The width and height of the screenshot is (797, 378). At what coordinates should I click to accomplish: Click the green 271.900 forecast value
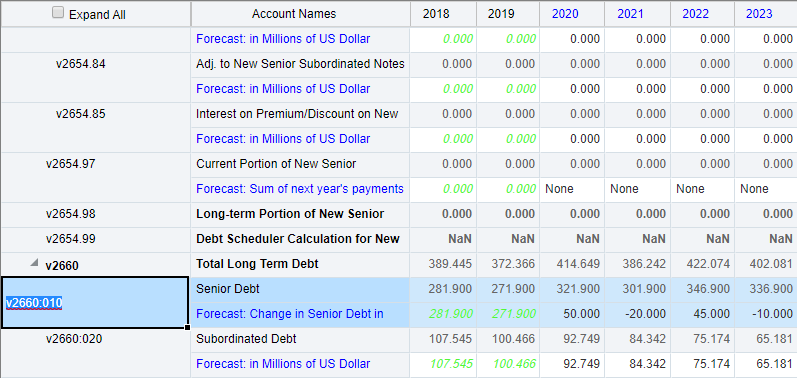514,314
